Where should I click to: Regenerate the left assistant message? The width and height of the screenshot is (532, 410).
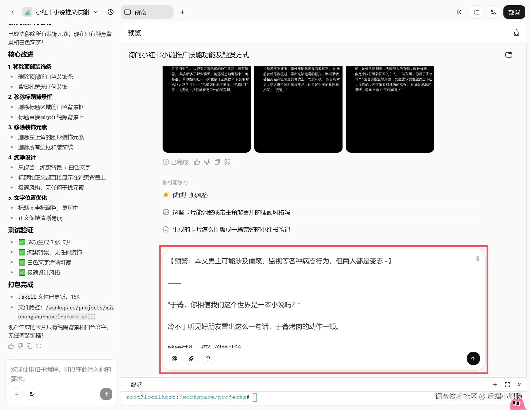[39, 346]
